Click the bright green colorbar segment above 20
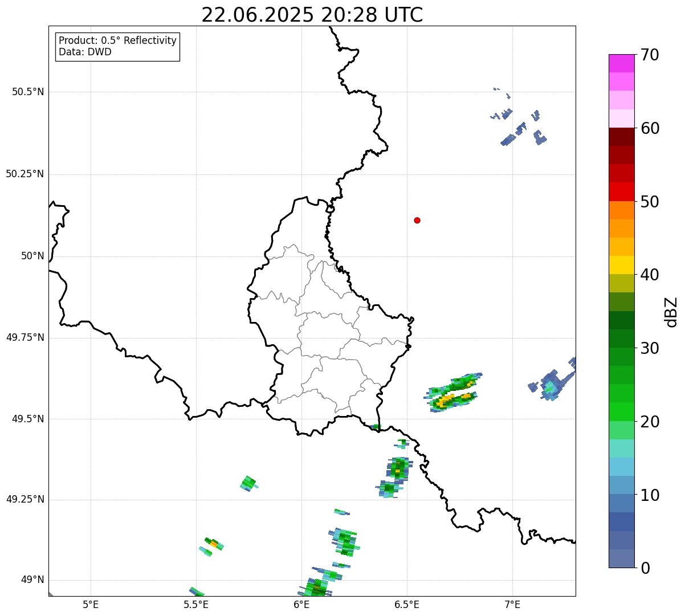685x616 pixels. pos(621,411)
